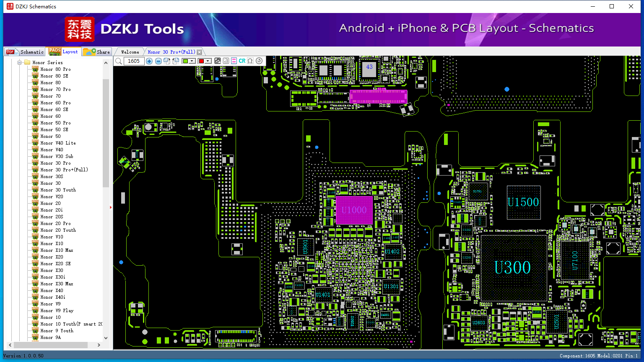Viewport: 644px width, 362px height.
Task: Click the magnifier search icon in the toolbar
Action: point(119,61)
